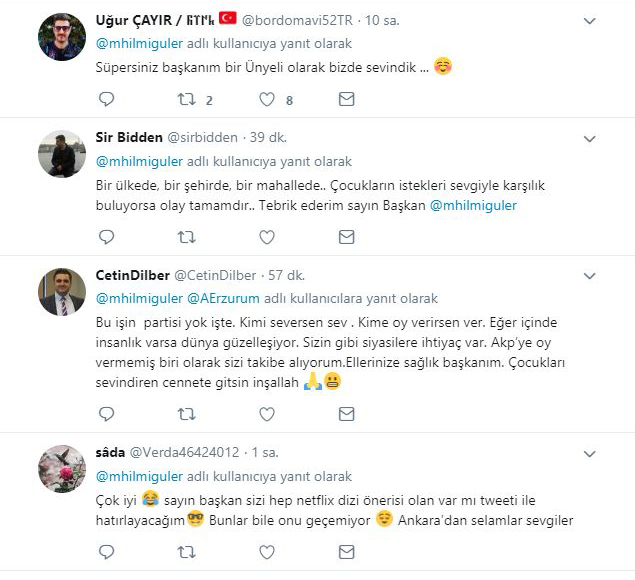This screenshot has width=635, height=580.
Task: Open chevron menu on CetinDilber's tweet
Action: coord(590,276)
